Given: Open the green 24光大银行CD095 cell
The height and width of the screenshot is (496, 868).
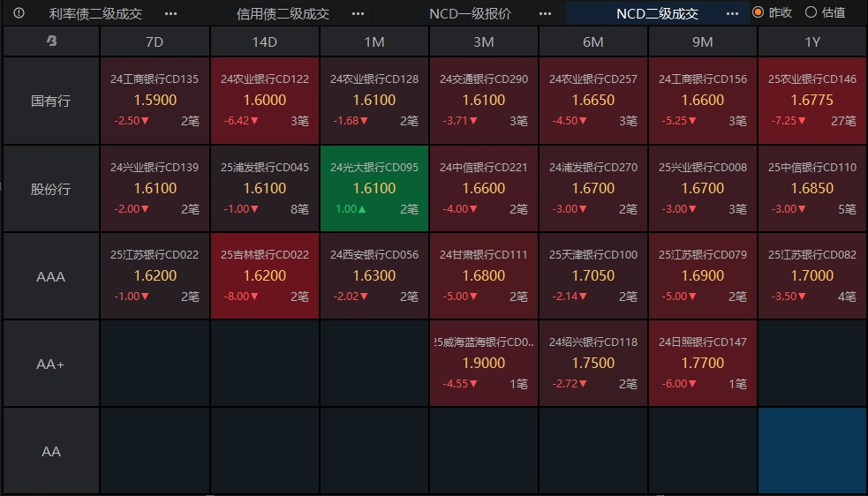Looking at the screenshot, I should click(374, 189).
